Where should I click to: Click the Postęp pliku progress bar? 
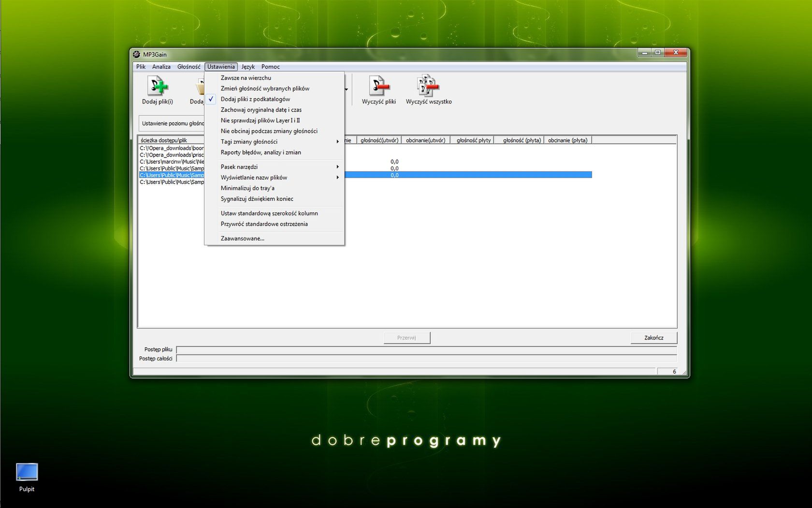(x=427, y=349)
